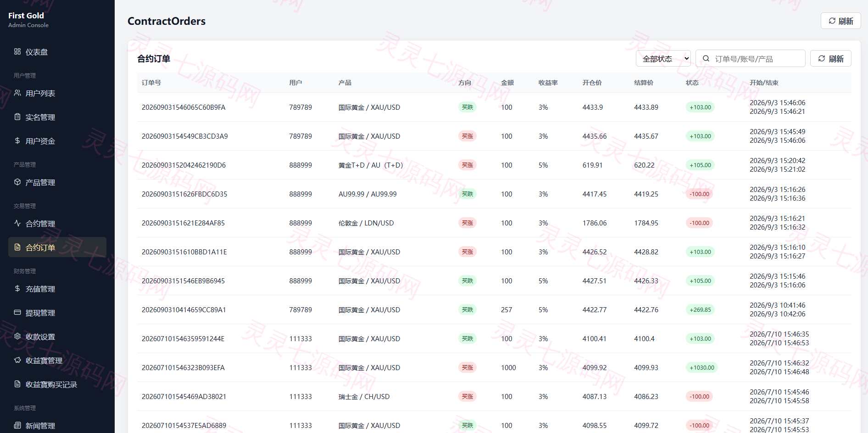The image size is (868, 433).
Task: Click the 收款设置 gear icon
Action: click(x=17, y=336)
